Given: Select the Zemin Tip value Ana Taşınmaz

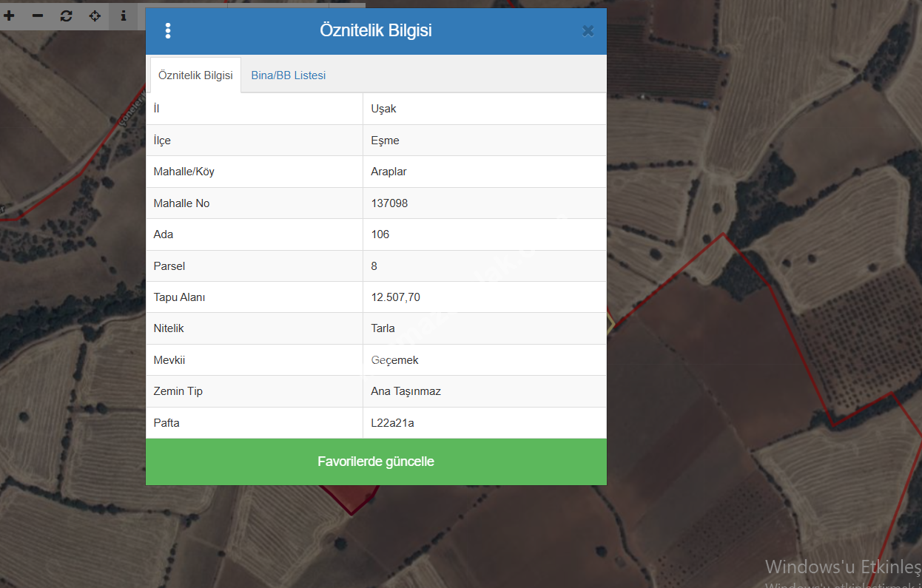Looking at the screenshot, I should 406,391.
